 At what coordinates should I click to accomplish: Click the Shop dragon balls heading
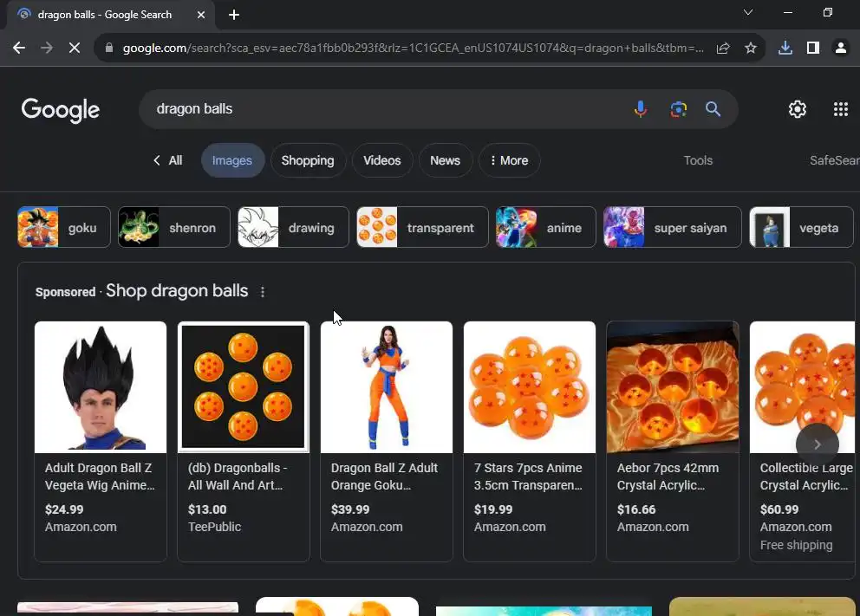pos(177,291)
